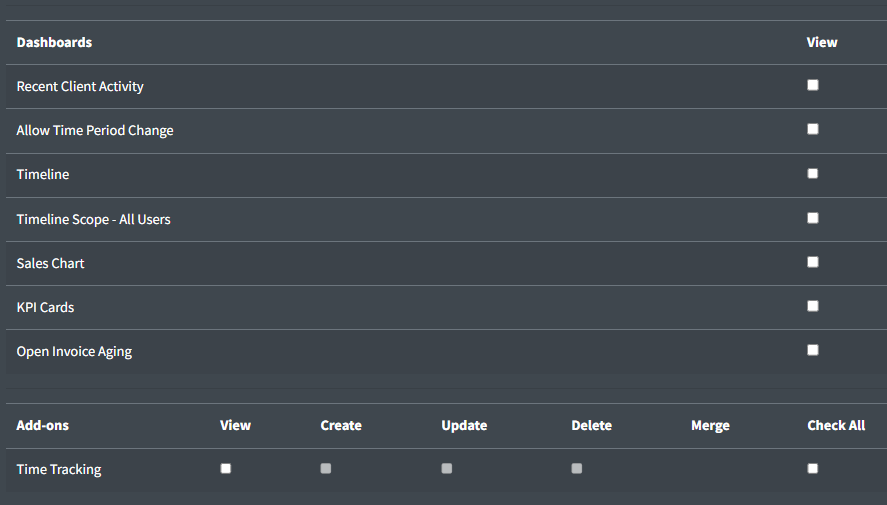This screenshot has width=887, height=505.
Task: Toggle Time Tracking Create permission checkbox
Action: [x=326, y=468]
